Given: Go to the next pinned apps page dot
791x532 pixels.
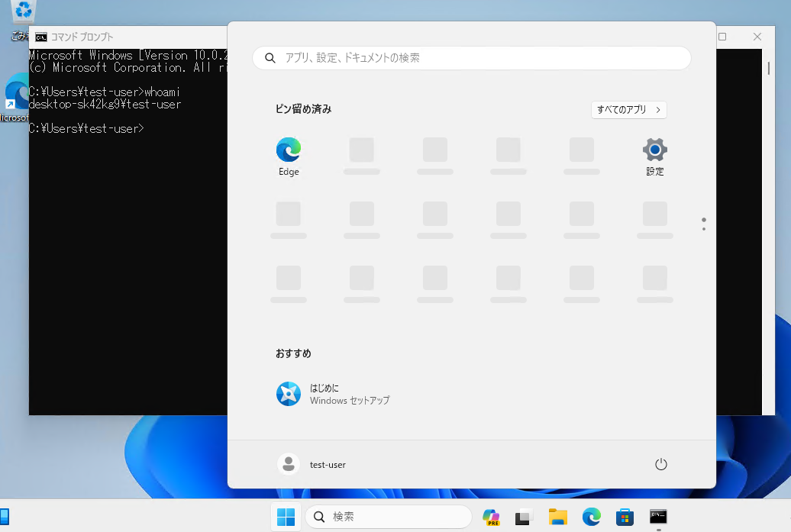Looking at the screenshot, I should pos(704,229).
